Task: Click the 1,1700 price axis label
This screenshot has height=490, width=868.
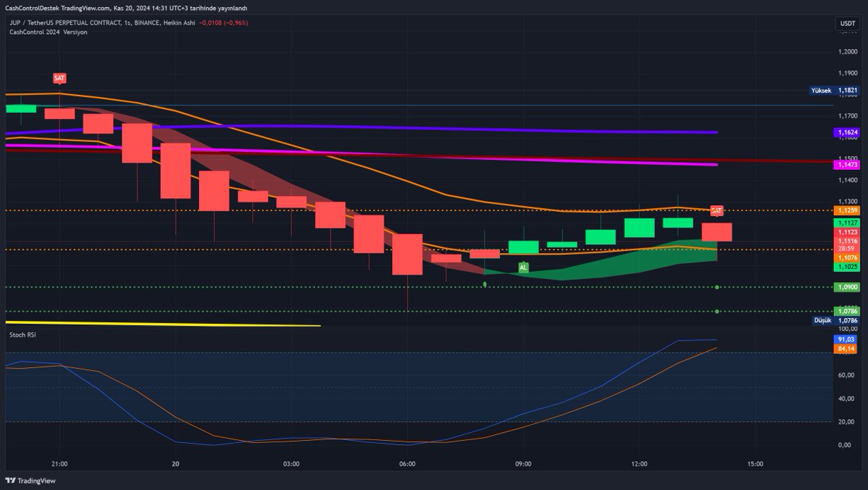Action: click(848, 116)
